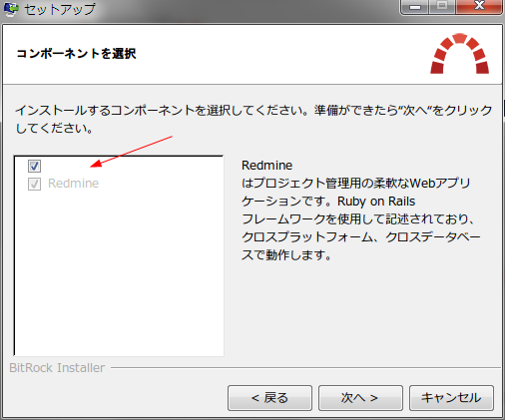Toggle the unlabeled checkbox above Redmine

tap(34, 166)
